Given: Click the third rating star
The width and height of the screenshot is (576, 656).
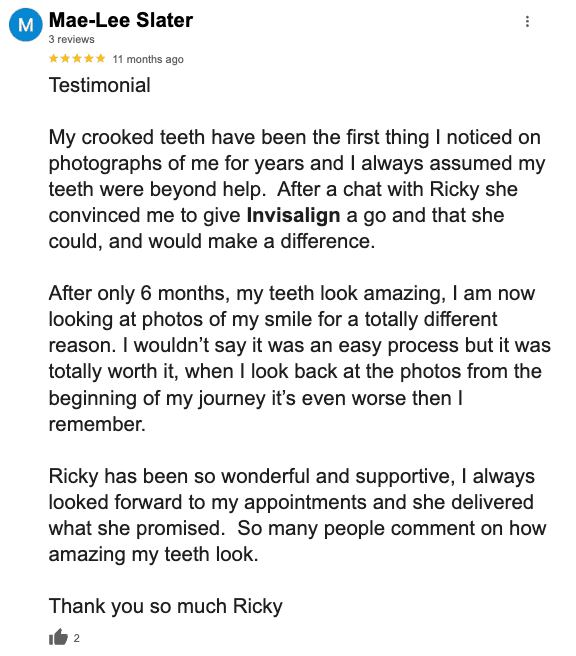Looking at the screenshot, I should 77,59.
